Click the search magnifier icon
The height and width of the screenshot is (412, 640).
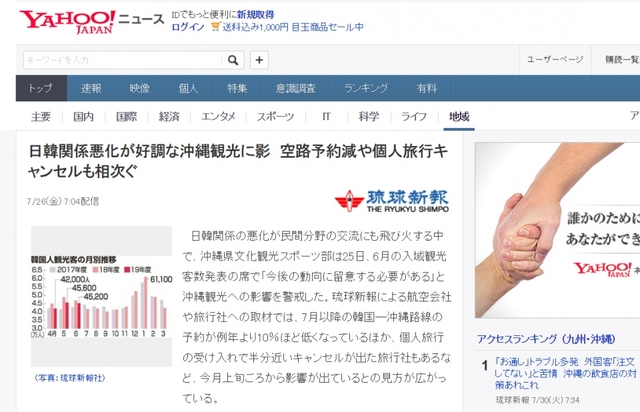click(x=231, y=60)
